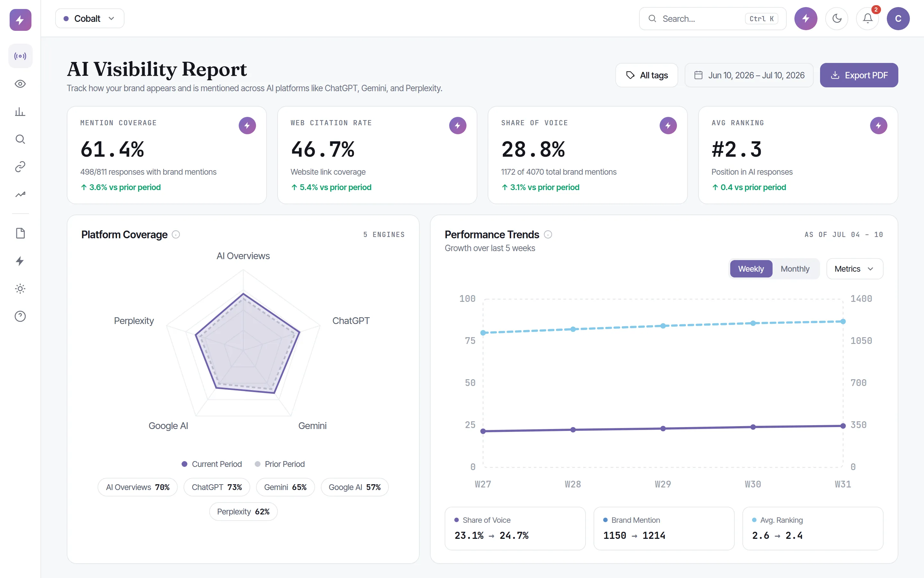Viewport: 924px width, 578px height.
Task: Click "5.4% vs prior period" text
Action: click(335, 187)
